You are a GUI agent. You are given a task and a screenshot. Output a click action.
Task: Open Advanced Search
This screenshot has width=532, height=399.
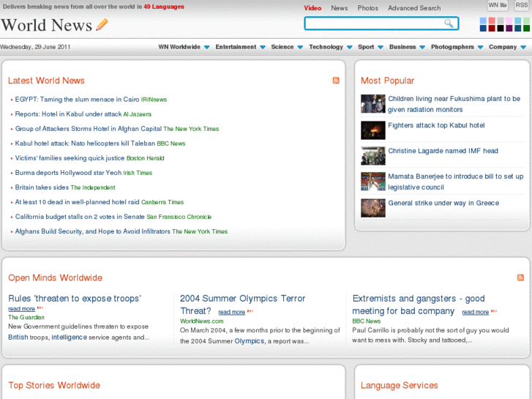pos(414,8)
